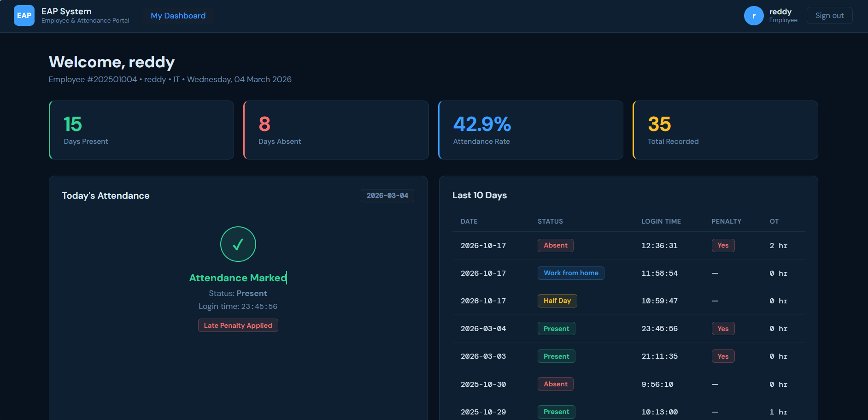Open the Days Absent card
This screenshot has height=420, width=868.
(x=336, y=130)
